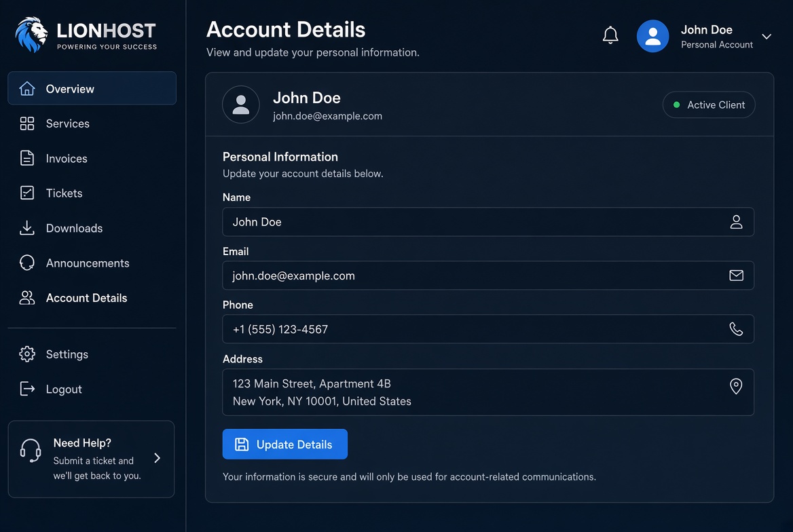
Task: Click the Settings gear icon
Action: (x=26, y=354)
